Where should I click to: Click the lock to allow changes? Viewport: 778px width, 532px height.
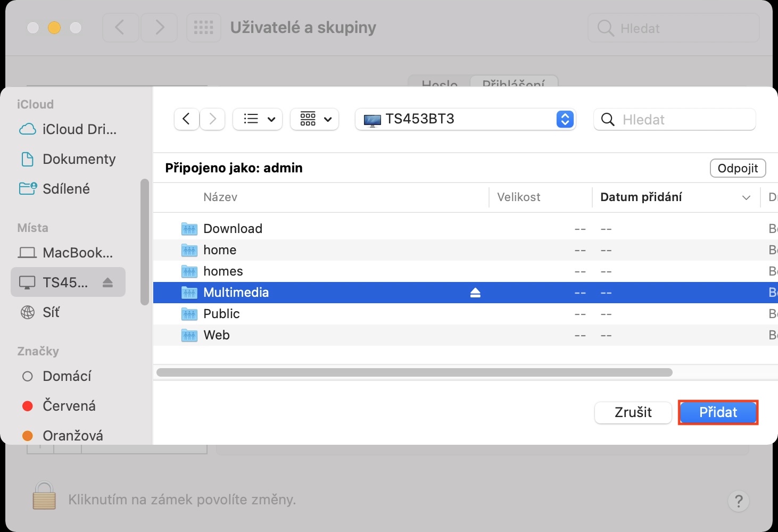pyautogui.click(x=44, y=496)
